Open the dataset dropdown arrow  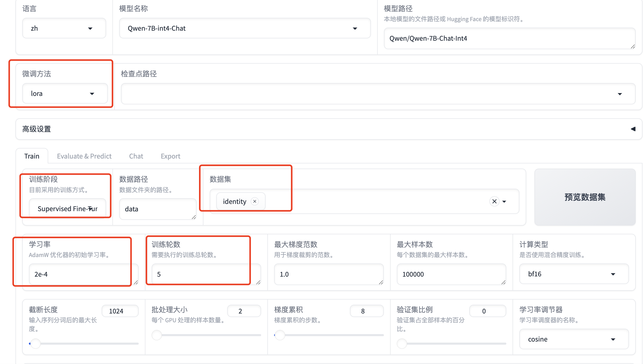tap(504, 202)
